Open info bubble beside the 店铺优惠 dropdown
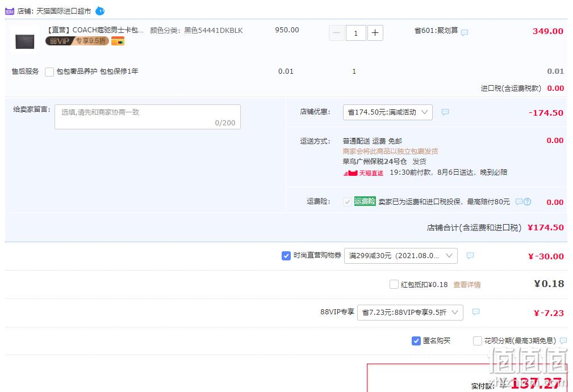573x392 pixels. pyautogui.click(x=445, y=112)
